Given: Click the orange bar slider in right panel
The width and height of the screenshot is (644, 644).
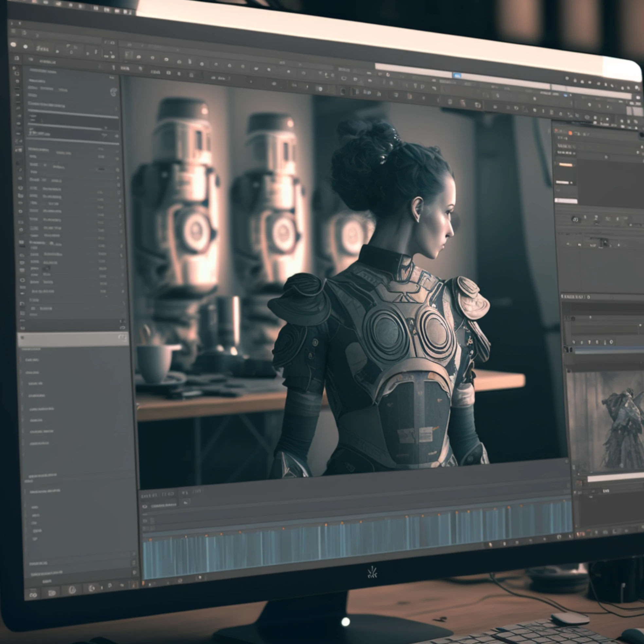Looking at the screenshot, I should [x=566, y=165].
